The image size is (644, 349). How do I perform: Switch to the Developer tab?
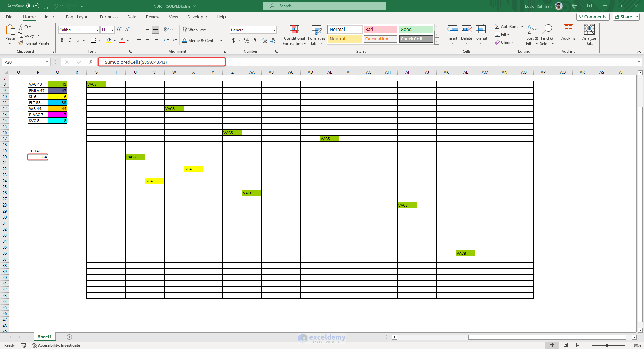(197, 17)
